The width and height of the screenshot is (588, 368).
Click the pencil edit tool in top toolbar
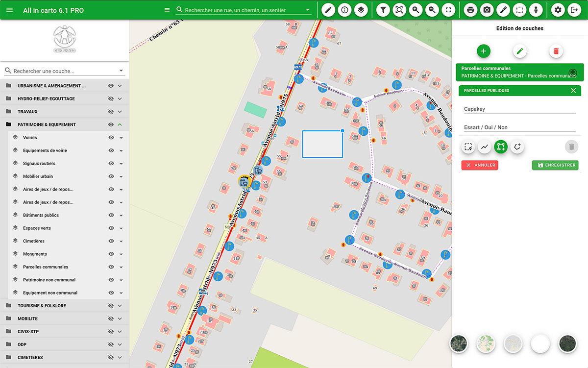pyautogui.click(x=328, y=10)
